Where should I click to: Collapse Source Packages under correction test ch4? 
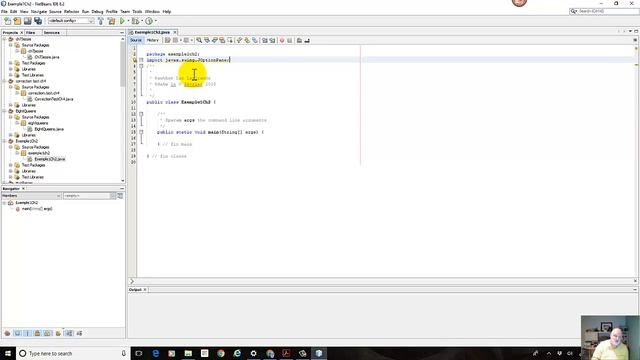[11, 87]
